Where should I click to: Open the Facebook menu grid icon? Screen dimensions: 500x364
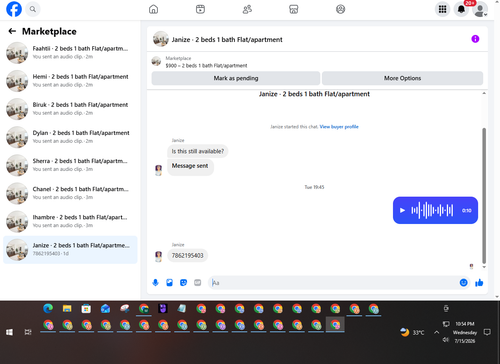[442, 9]
